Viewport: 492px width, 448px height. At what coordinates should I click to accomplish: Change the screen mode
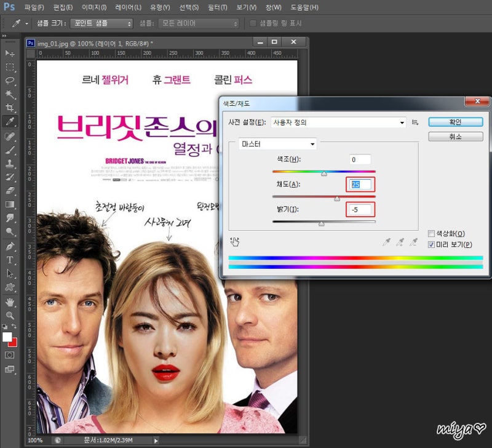[x=10, y=369]
